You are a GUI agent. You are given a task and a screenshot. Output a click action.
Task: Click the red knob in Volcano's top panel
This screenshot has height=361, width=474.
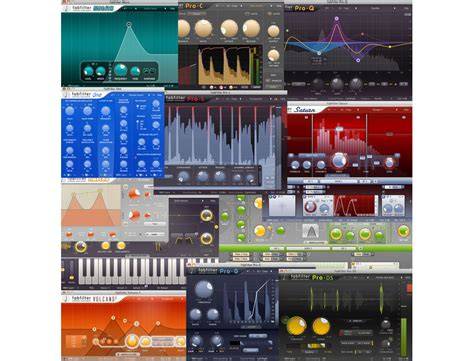coord(310,206)
